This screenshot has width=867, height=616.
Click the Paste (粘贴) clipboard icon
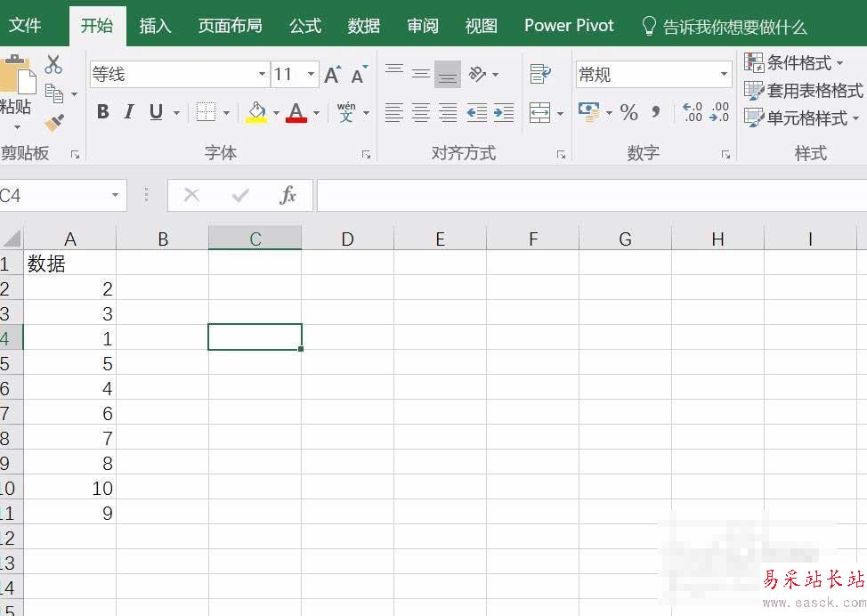pyautogui.click(x=18, y=75)
